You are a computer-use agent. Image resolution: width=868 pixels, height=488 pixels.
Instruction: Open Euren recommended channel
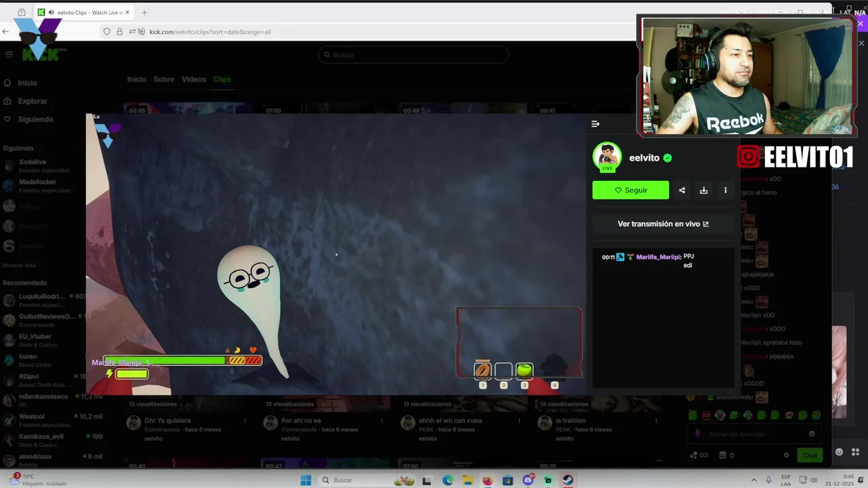[x=44, y=360]
